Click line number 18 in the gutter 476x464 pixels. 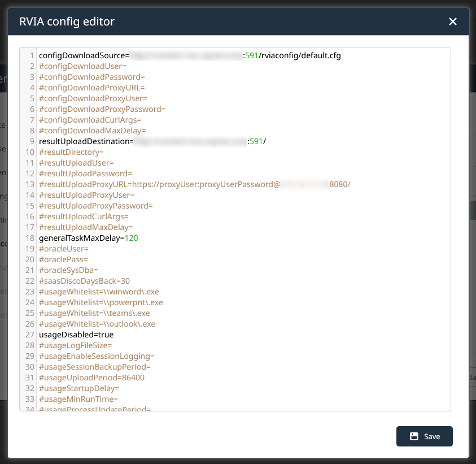[x=30, y=238]
